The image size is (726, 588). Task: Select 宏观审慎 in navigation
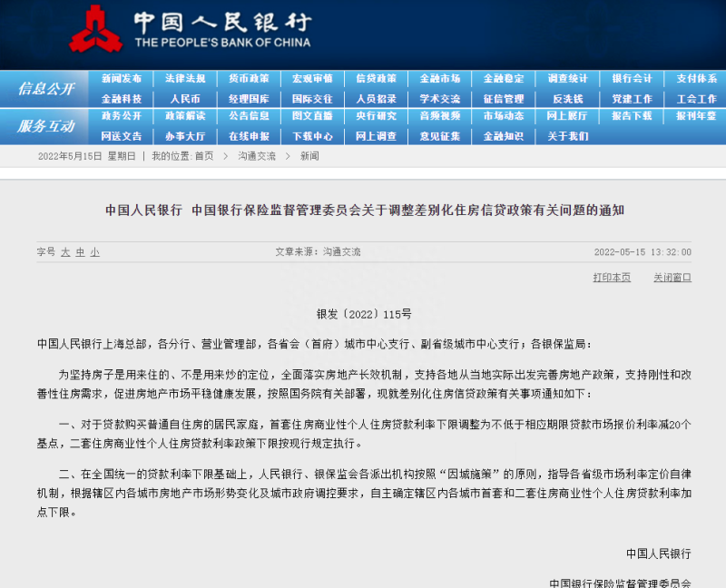[312, 79]
